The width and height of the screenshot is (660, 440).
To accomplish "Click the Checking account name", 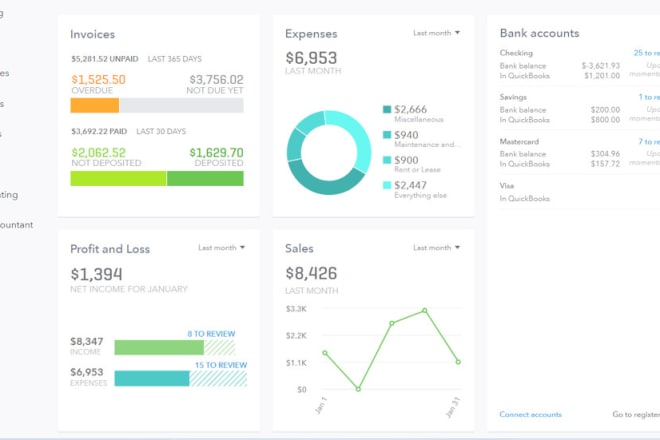I will click(516, 53).
